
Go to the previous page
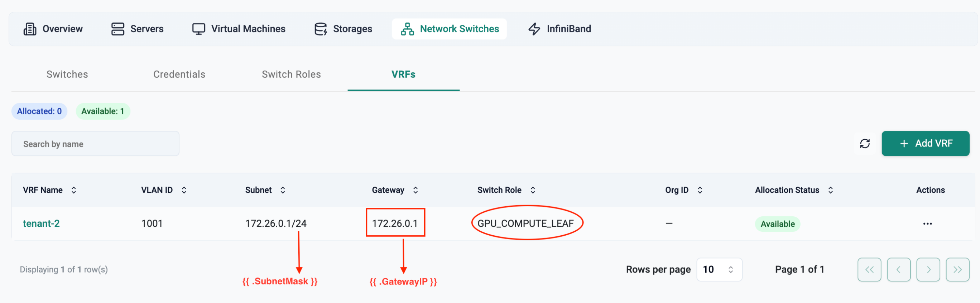(899, 270)
